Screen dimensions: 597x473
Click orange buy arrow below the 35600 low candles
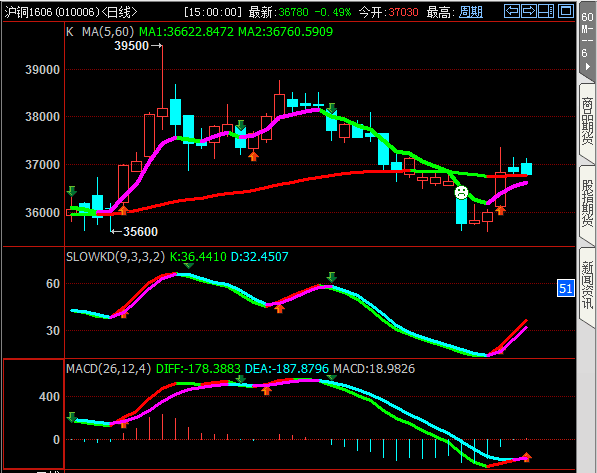point(123,210)
